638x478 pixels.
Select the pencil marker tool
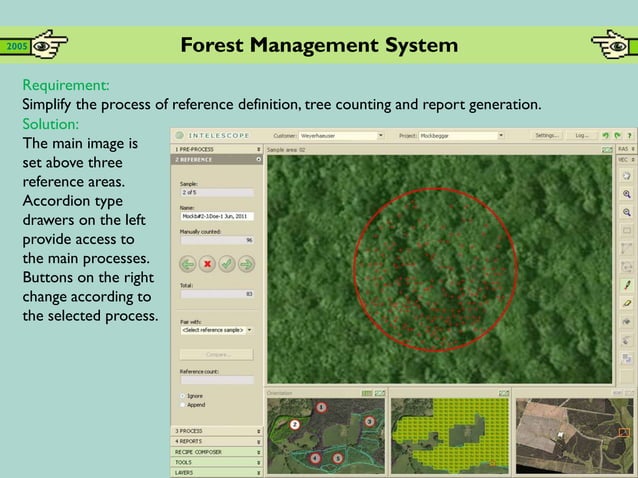point(627,285)
